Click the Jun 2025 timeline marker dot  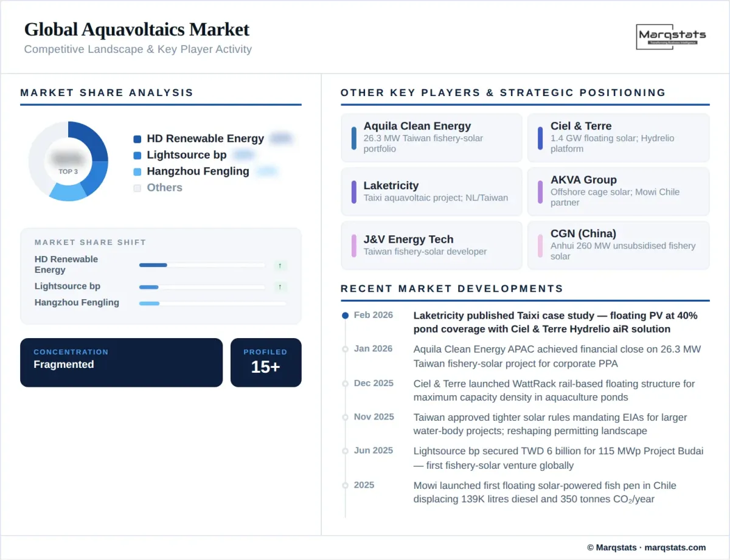click(346, 451)
